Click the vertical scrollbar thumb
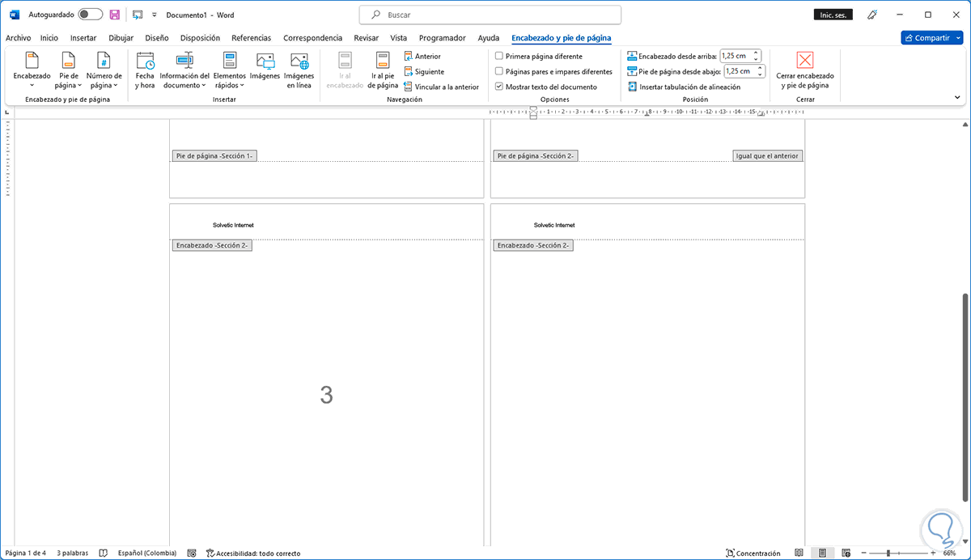This screenshot has height=560, width=971. click(964, 396)
